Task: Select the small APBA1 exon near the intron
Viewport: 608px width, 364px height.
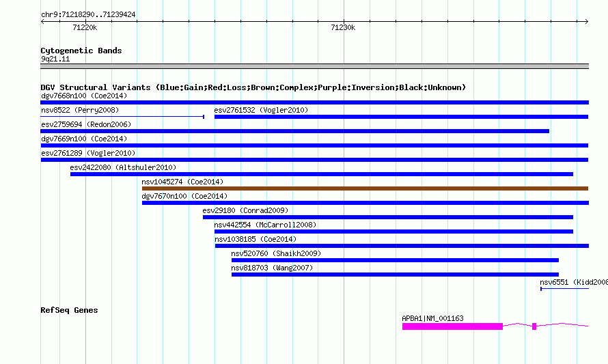Action: pyautogui.click(x=534, y=326)
